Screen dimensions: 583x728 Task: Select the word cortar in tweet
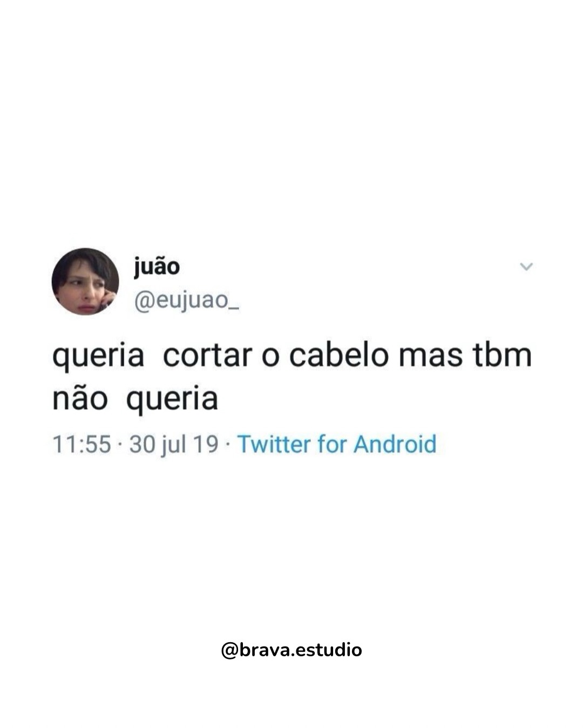(207, 356)
